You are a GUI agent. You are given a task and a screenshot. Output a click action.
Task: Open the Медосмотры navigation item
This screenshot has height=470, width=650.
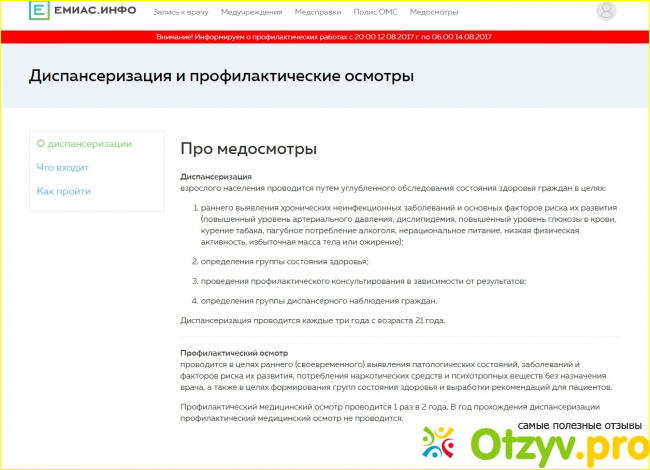437,13
